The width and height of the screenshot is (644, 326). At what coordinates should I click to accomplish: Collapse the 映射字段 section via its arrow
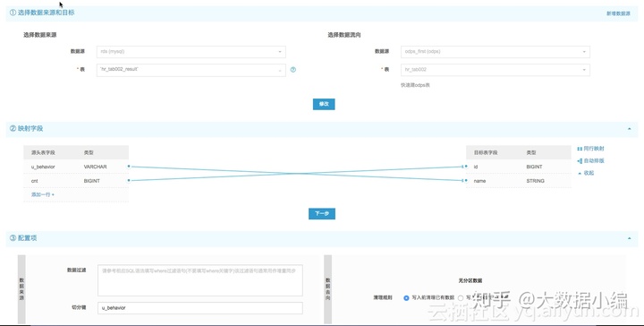(629, 129)
